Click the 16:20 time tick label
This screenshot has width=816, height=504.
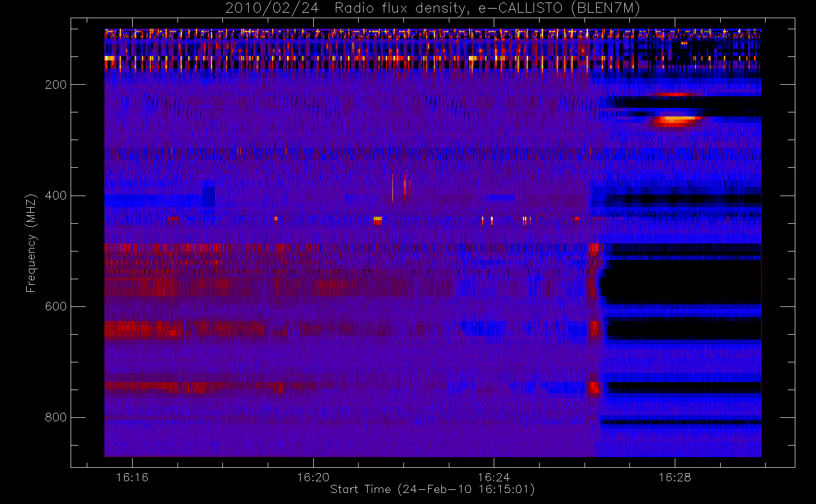click(313, 477)
